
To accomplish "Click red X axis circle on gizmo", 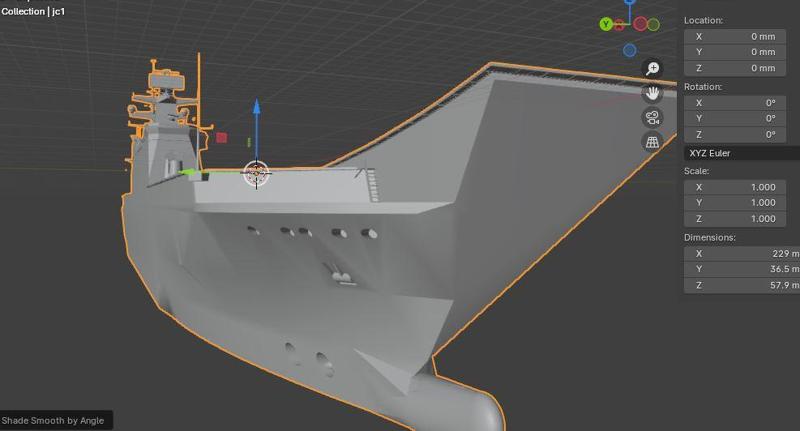I will click(x=640, y=23).
